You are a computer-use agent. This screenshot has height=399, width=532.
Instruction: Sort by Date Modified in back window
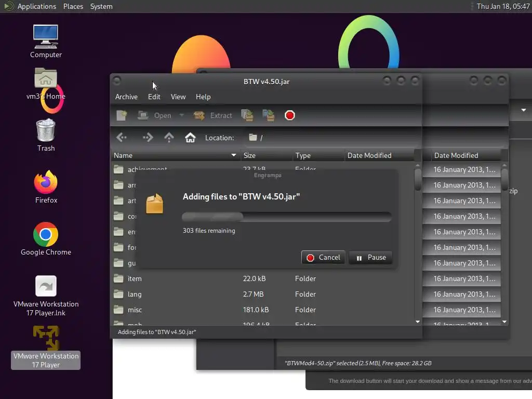[467, 155]
